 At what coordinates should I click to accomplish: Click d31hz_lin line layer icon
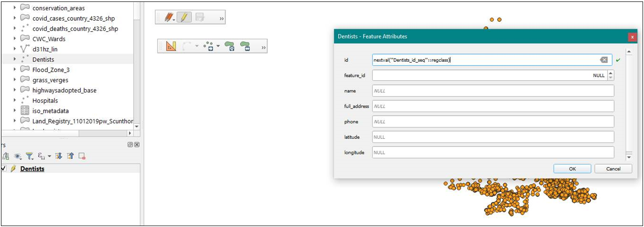coord(25,49)
